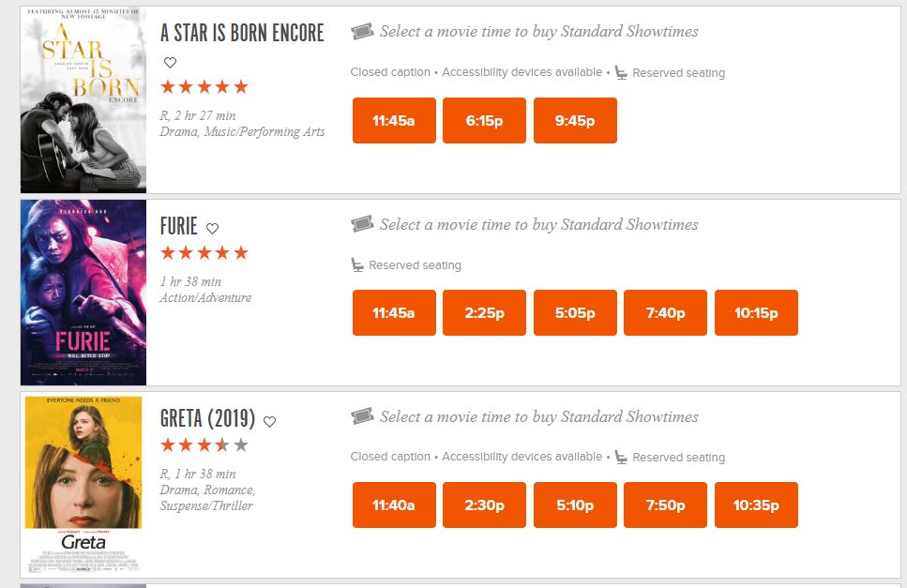Select 6:15p showtime for A Star Is Born
The width and height of the screenshot is (907, 588).
click(484, 121)
